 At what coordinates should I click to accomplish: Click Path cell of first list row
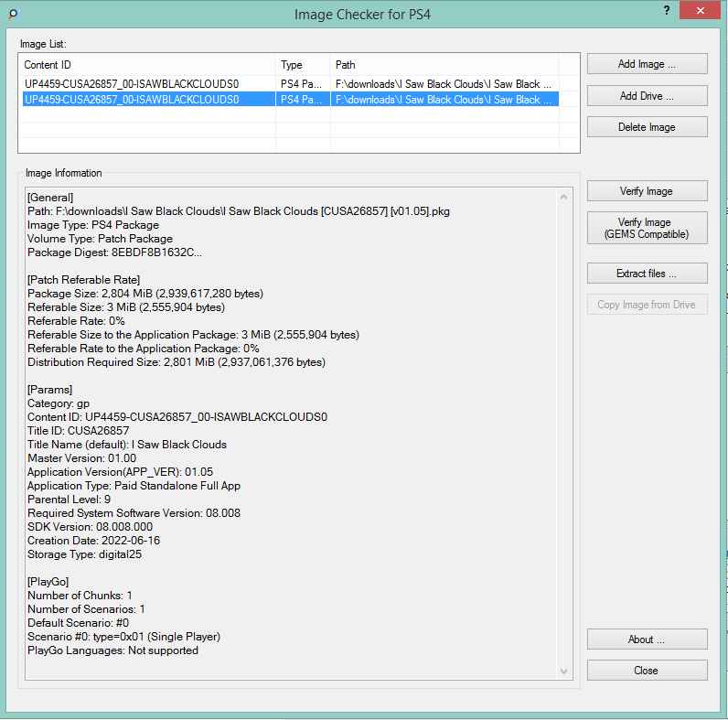coord(444,84)
